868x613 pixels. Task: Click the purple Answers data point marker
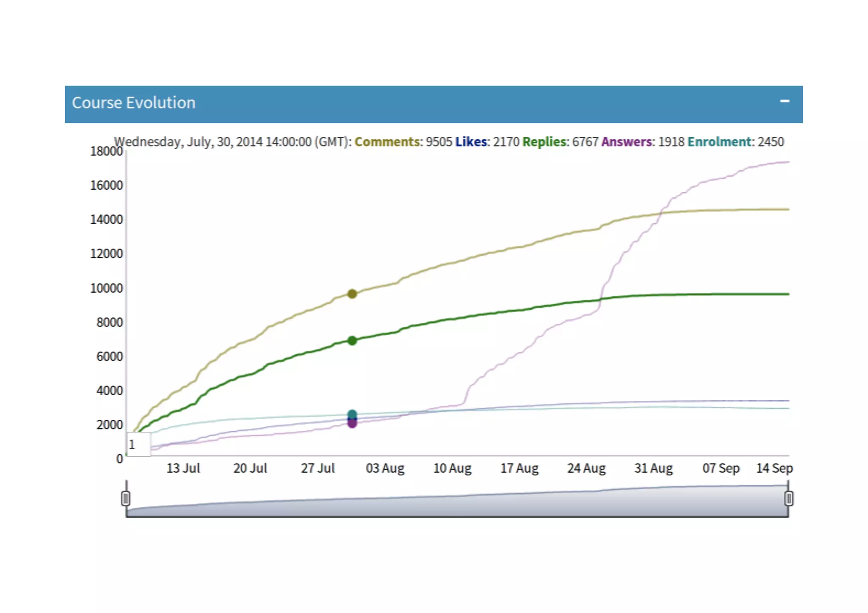click(352, 423)
